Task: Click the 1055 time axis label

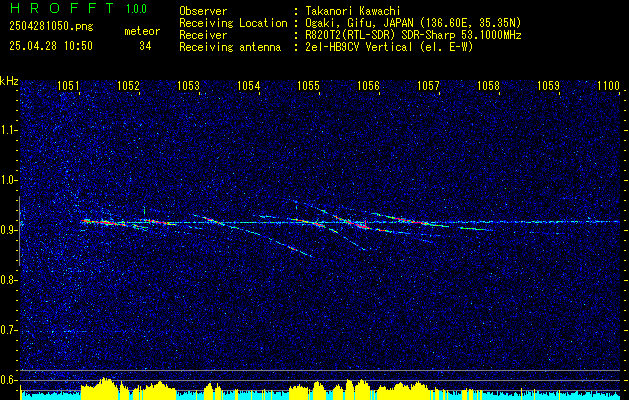Action: [x=308, y=85]
